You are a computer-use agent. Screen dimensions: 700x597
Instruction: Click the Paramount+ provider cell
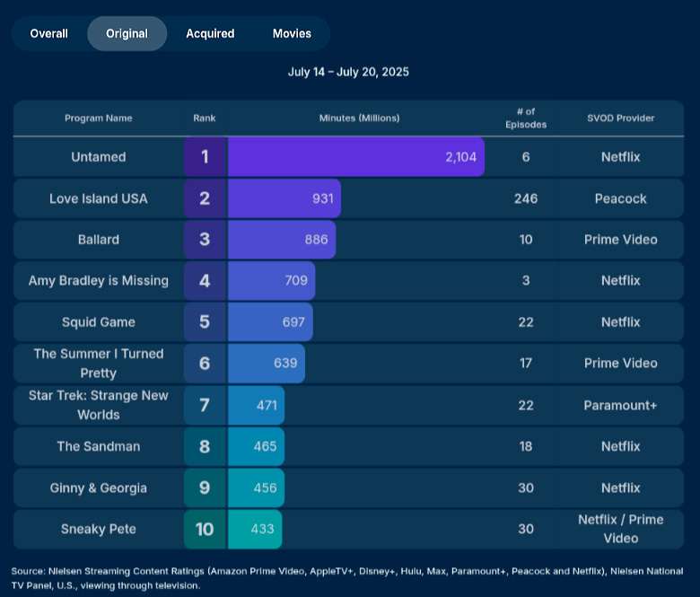pyautogui.click(x=620, y=406)
